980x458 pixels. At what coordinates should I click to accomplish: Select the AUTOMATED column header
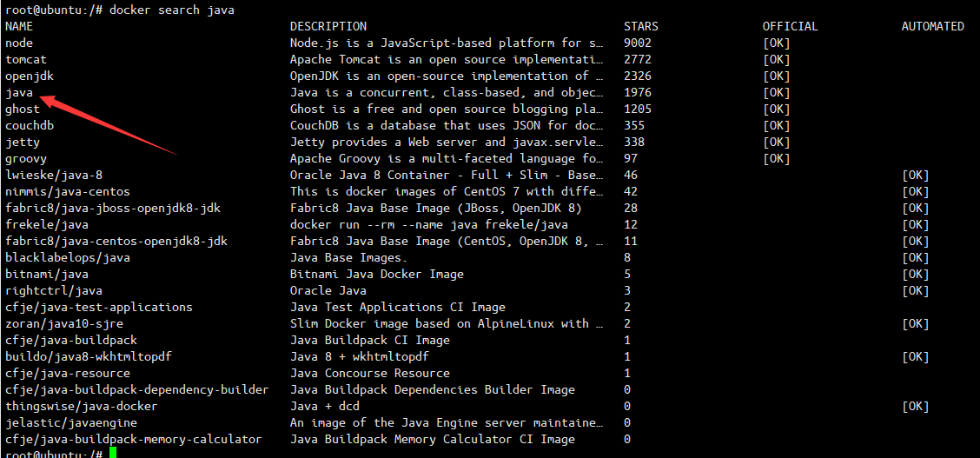[x=932, y=27]
